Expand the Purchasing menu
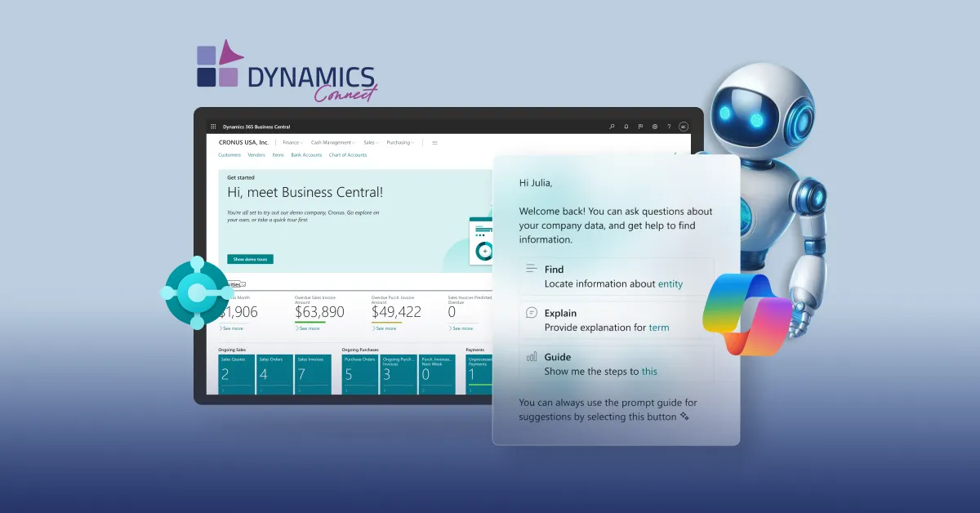980x513 pixels. point(400,142)
